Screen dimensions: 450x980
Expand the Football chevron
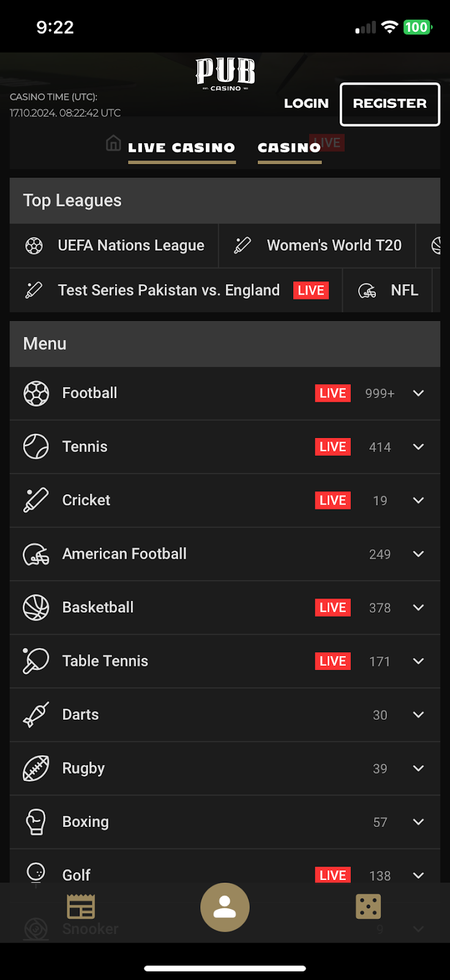tap(418, 393)
